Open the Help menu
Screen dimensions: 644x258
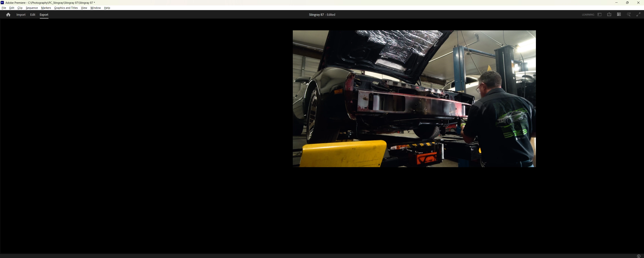(107, 8)
